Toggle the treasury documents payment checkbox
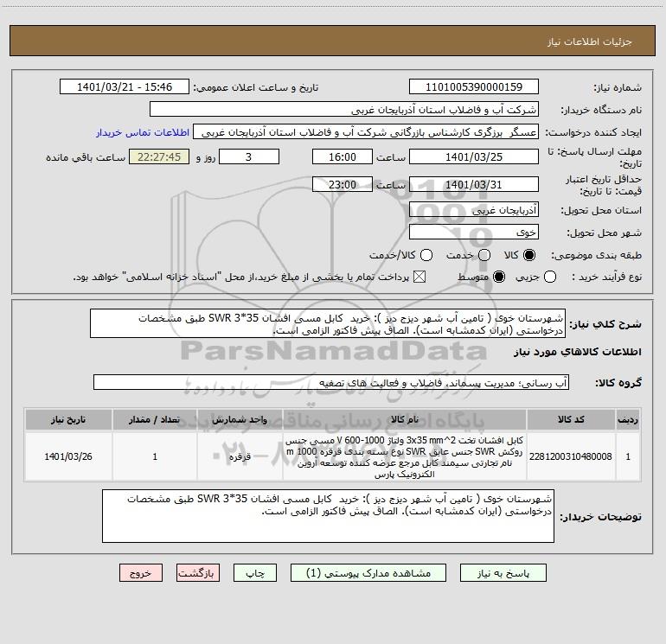This screenshot has height=644, width=666. click(x=419, y=277)
